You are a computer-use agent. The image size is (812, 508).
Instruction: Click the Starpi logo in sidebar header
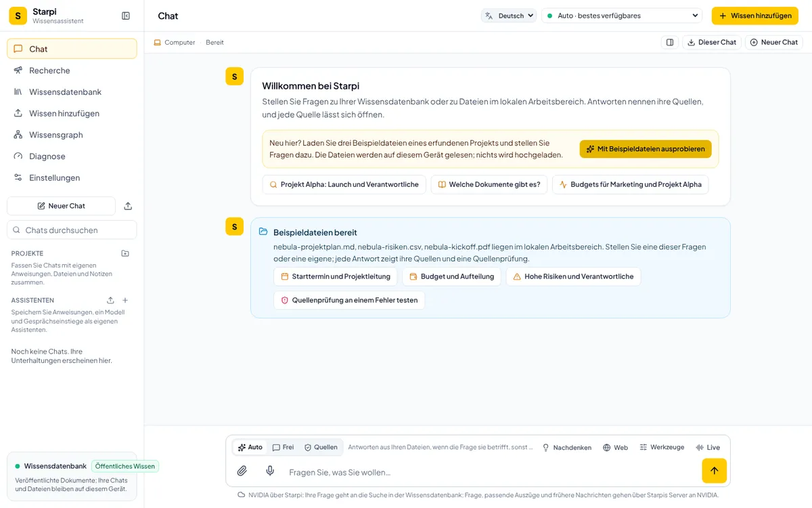[18, 16]
